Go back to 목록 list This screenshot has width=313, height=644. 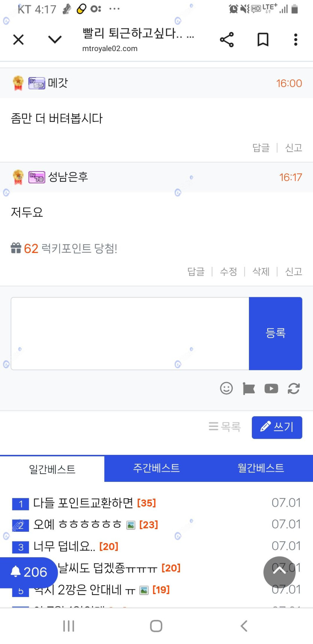(225, 427)
